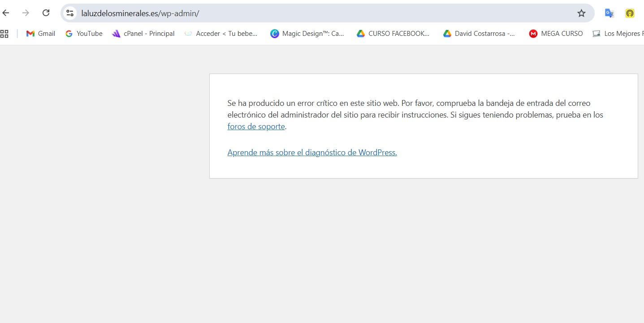Open the CURSO FACEBOOK Drive bookmark
Image resolution: width=644 pixels, height=323 pixels.
[x=393, y=34]
